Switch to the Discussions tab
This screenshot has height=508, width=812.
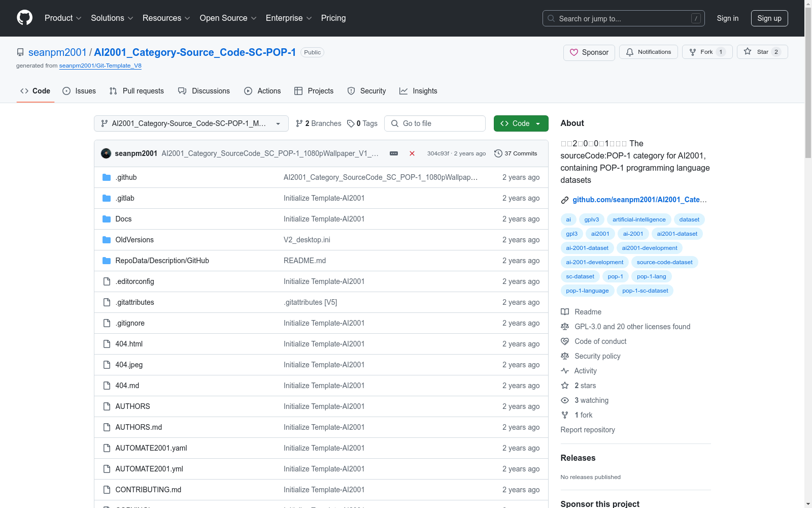coord(204,91)
